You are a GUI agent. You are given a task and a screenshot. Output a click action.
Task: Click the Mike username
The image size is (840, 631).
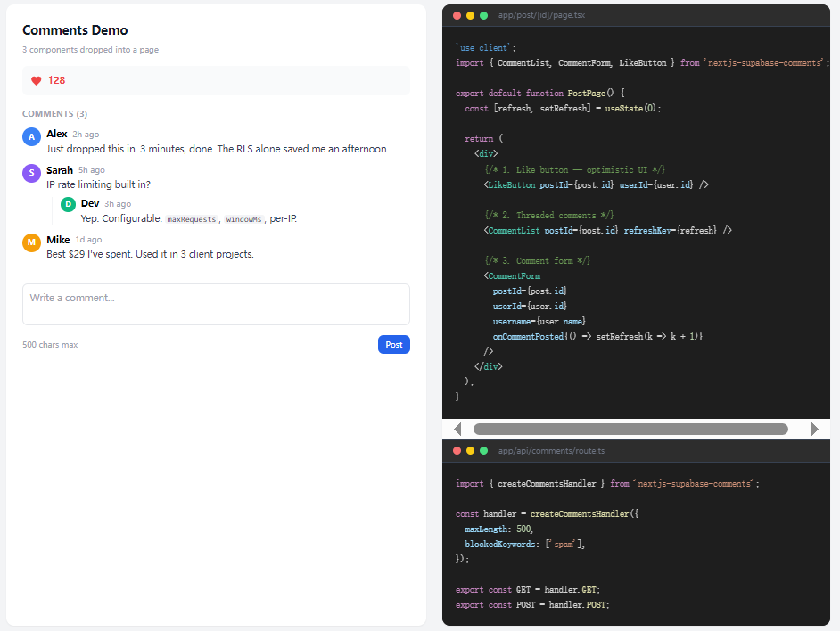tap(58, 240)
